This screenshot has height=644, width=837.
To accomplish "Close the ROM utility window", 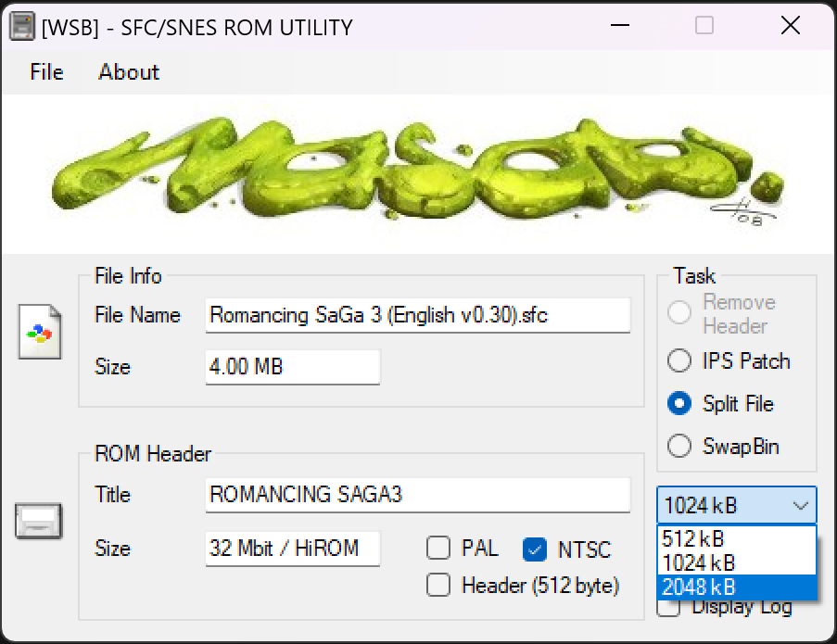I will point(791,26).
